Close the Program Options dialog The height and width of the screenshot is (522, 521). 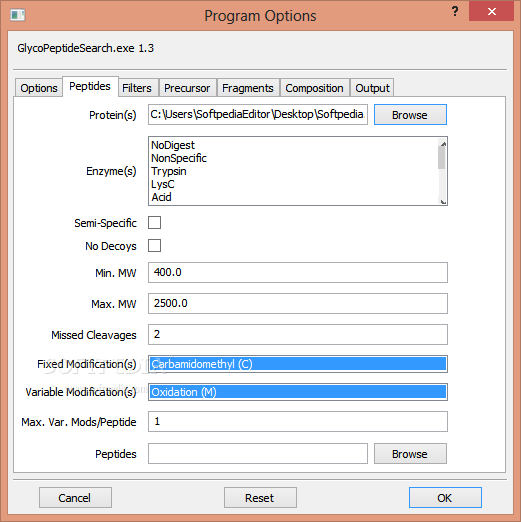click(491, 12)
